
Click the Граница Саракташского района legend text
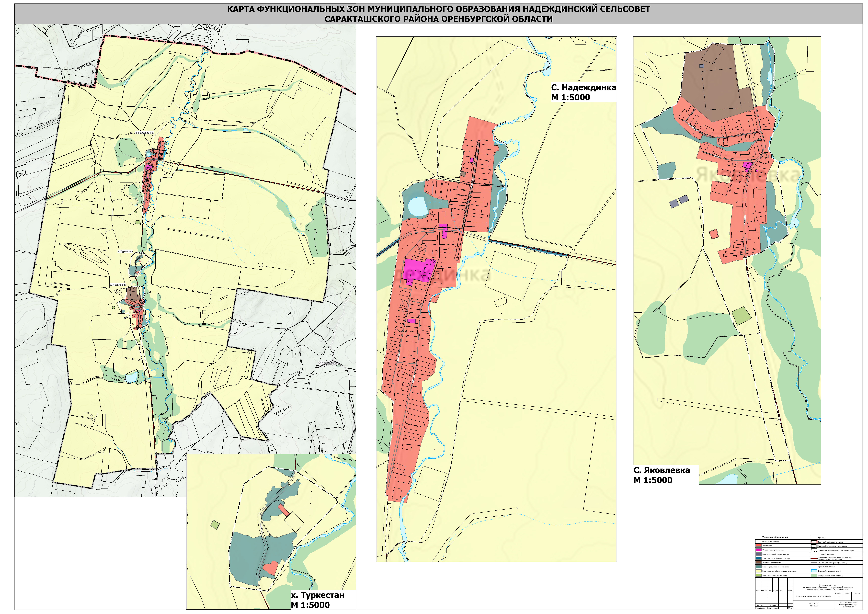point(831,542)
